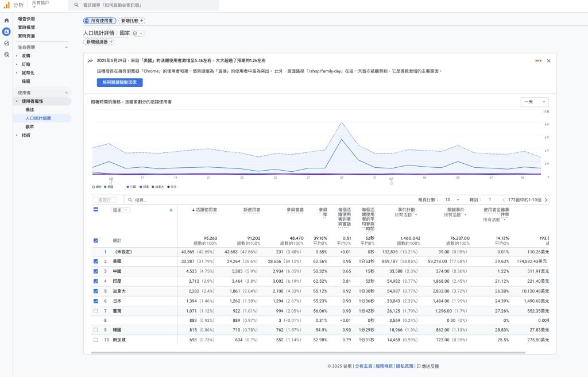Dismiss the insight card with X icon
Screen dimensions: 588x377
click(548, 60)
